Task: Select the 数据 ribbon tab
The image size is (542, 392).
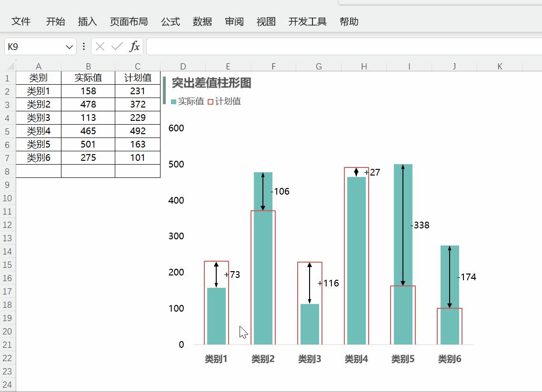Action: tap(202, 21)
